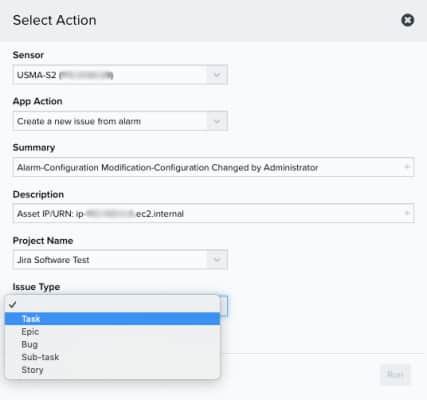Screen dimensions: 427x400
Task: Click the Description text field
Action: 213,213
